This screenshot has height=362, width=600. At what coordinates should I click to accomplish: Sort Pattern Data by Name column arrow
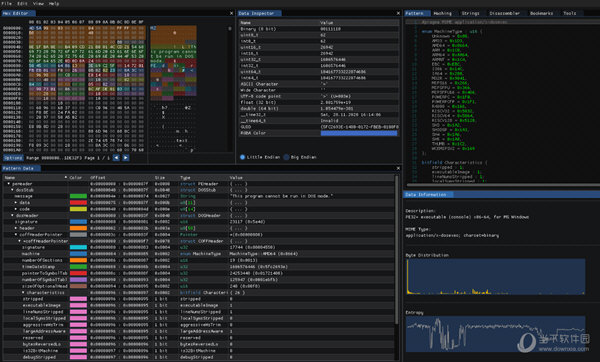tap(66, 178)
